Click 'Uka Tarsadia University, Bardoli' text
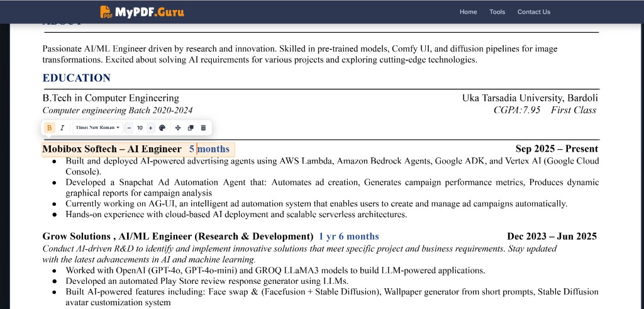The image size is (644, 309). point(530,98)
